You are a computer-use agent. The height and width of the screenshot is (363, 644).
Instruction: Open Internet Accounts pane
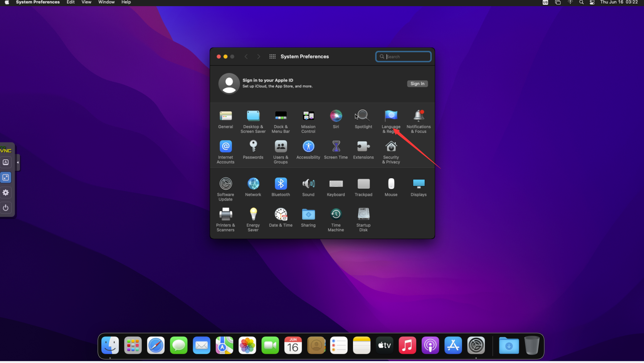click(225, 152)
